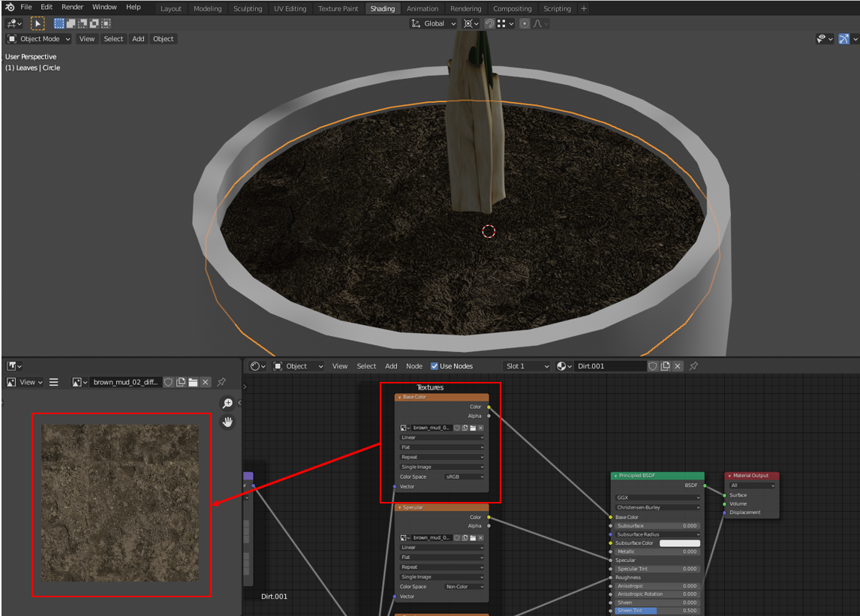Open the node editor type dropdown
Viewport: 860px width, 616px height.
[x=258, y=366]
